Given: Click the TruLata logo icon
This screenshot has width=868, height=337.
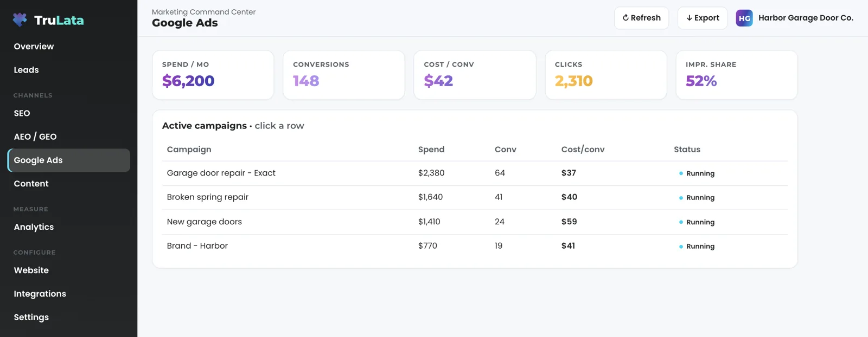Looking at the screenshot, I should coord(20,20).
